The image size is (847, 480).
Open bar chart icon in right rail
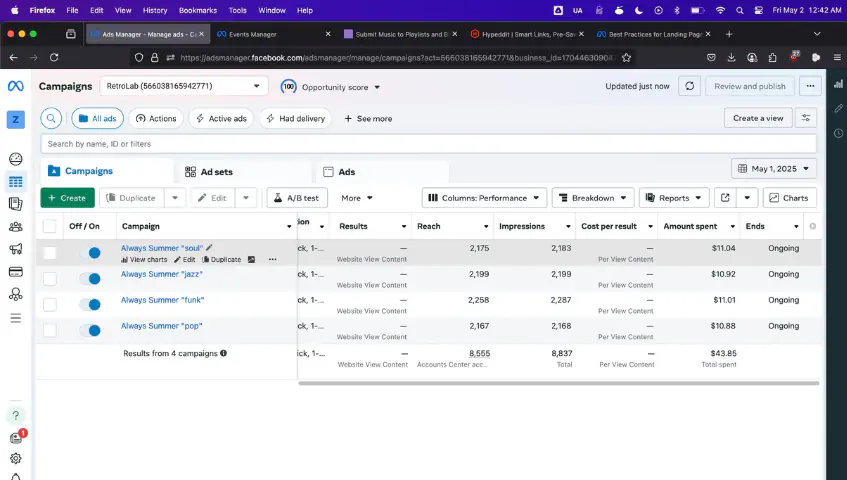point(838,84)
